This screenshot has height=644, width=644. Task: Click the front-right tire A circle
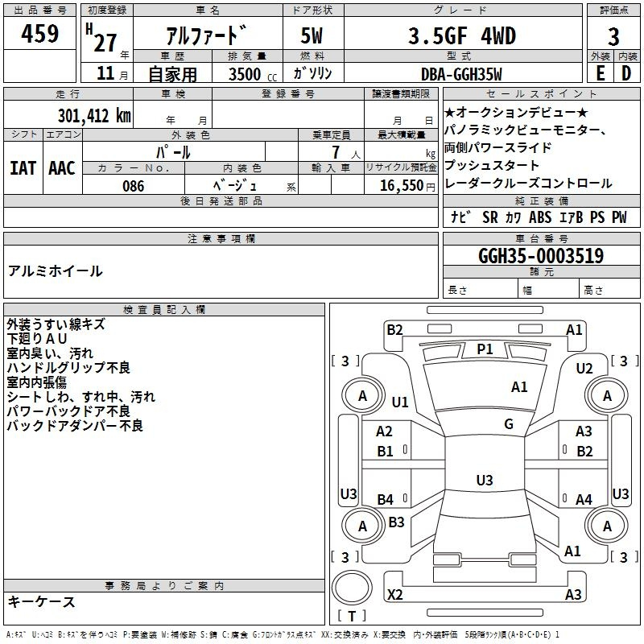click(607, 396)
